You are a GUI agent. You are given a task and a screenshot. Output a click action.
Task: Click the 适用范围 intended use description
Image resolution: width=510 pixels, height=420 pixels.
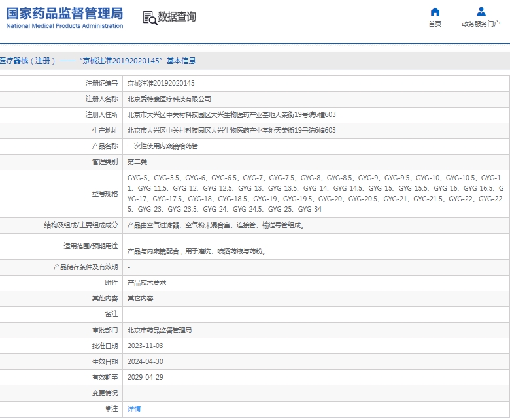(x=197, y=251)
